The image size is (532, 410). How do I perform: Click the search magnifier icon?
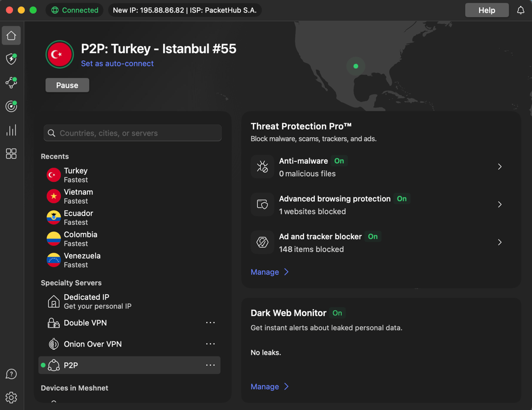pyautogui.click(x=51, y=133)
